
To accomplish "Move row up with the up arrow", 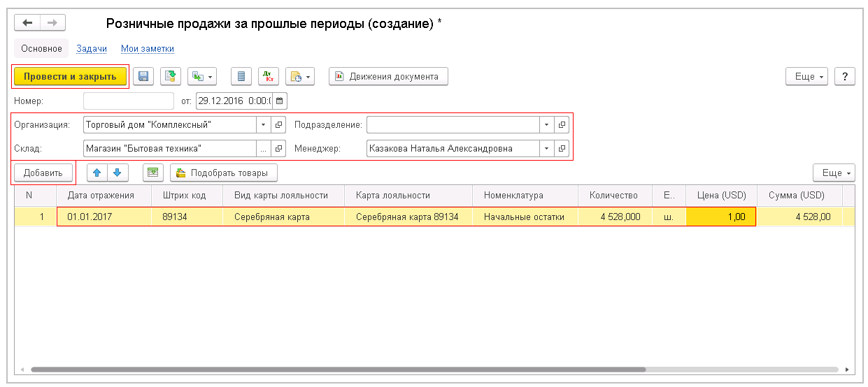I will click(x=97, y=173).
